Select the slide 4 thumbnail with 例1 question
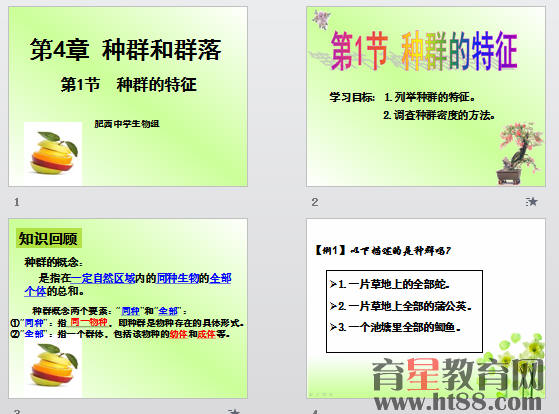This screenshot has height=414, width=559. (x=426, y=308)
